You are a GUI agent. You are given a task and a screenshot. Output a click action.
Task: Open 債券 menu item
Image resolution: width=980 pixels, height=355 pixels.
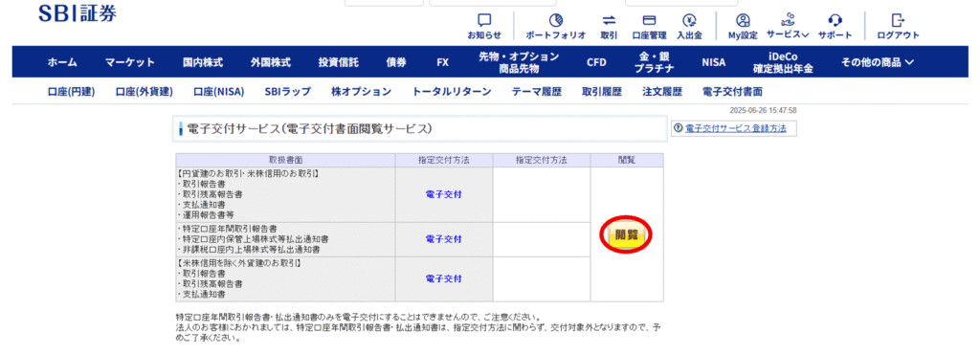pyautogui.click(x=396, y=62)
